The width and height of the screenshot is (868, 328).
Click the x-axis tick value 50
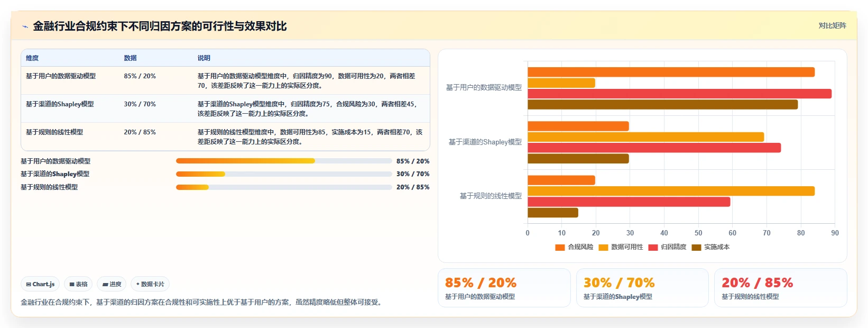698,233
